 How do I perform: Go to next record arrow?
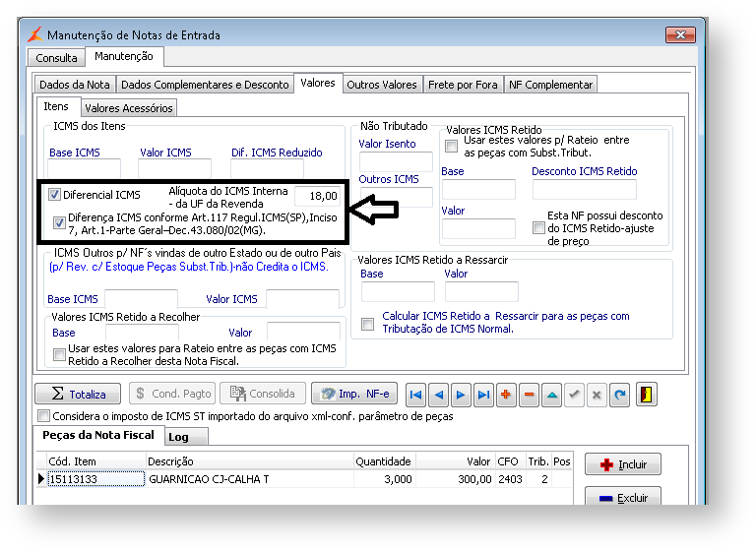[461, 395]
